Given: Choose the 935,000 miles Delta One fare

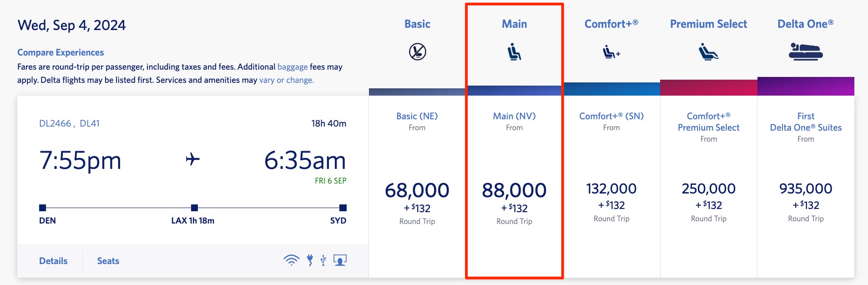Looking at the screenshot, I should [x=805, y=188].
